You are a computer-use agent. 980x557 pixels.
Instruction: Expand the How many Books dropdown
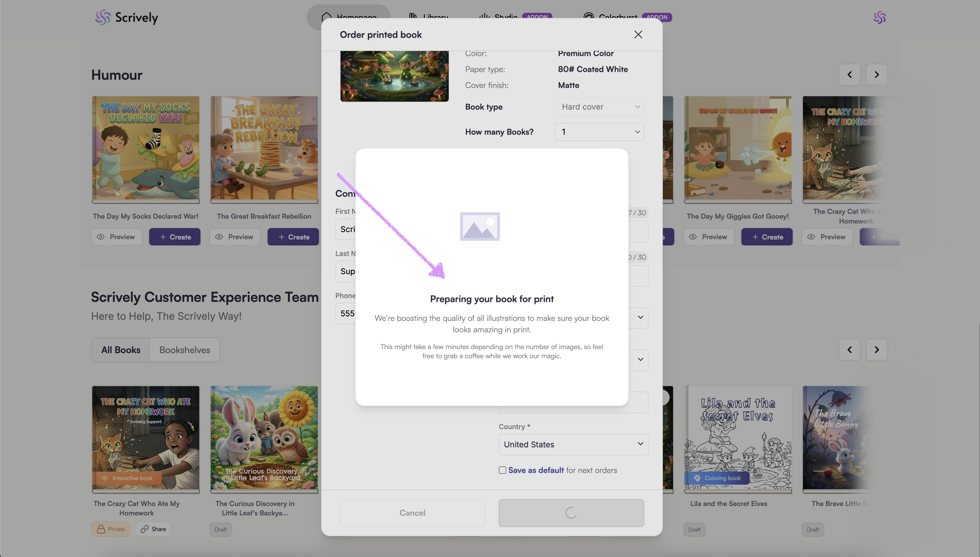click(x=599, y=132)
